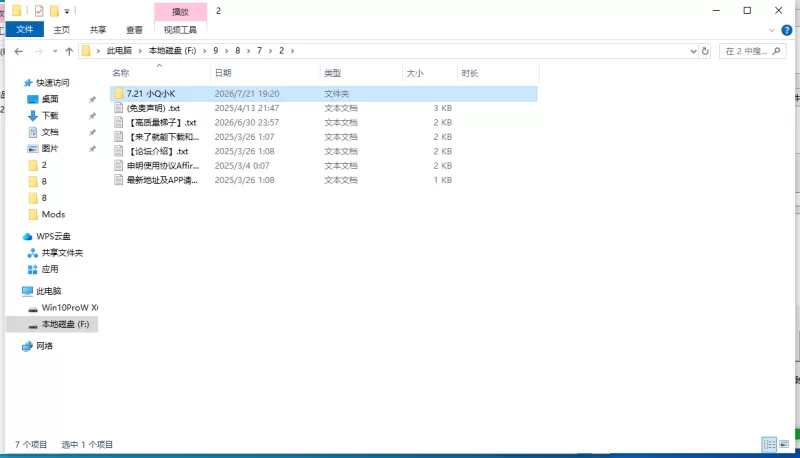Screen dimensions: 800x458
Task: Sort by the 大小 column header
Action: click(430, 73)
